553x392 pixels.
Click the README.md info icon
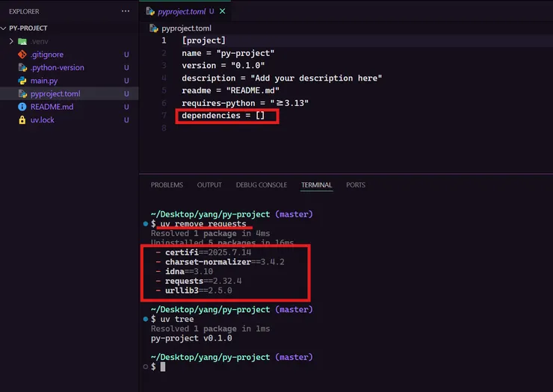pos(22,107)
